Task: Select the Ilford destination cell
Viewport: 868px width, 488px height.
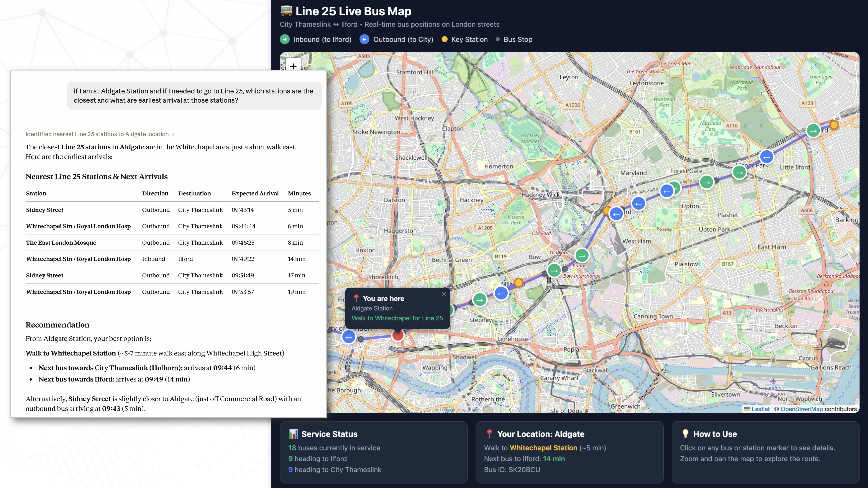Action: (x=185, y=259)
